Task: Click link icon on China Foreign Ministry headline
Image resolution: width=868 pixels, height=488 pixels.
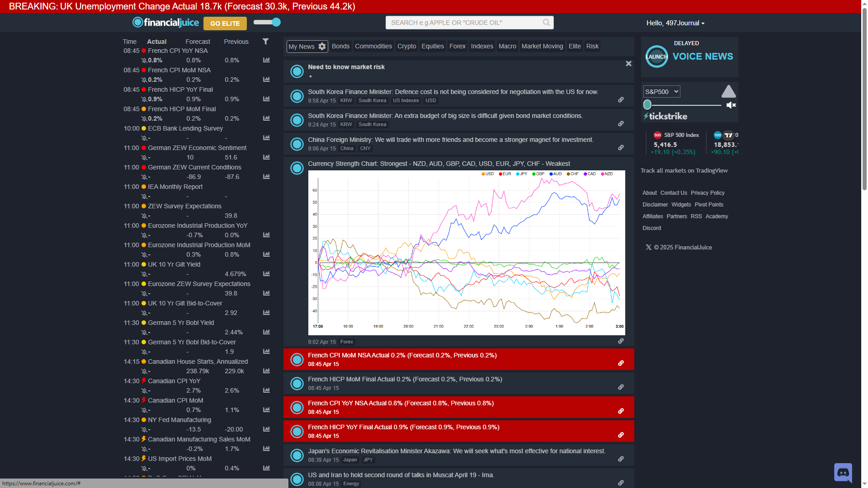Action: coord(621,148)
